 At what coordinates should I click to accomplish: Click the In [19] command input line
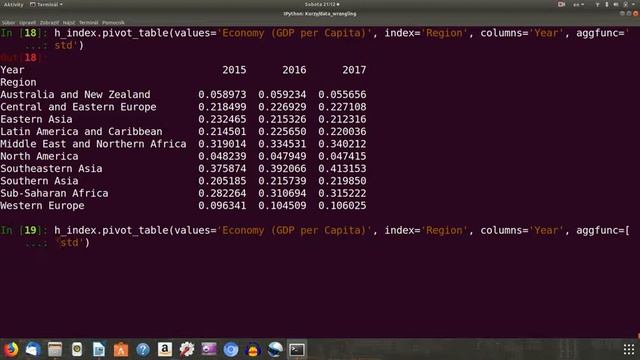tap(314, 236)
